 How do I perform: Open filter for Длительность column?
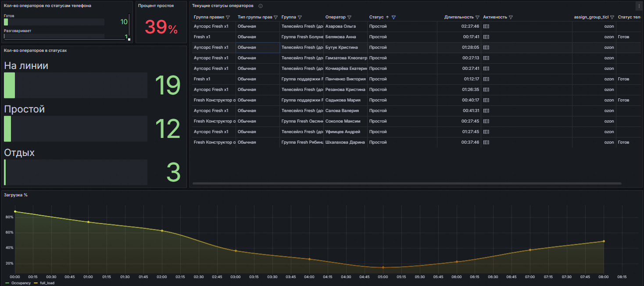point(477,17)
